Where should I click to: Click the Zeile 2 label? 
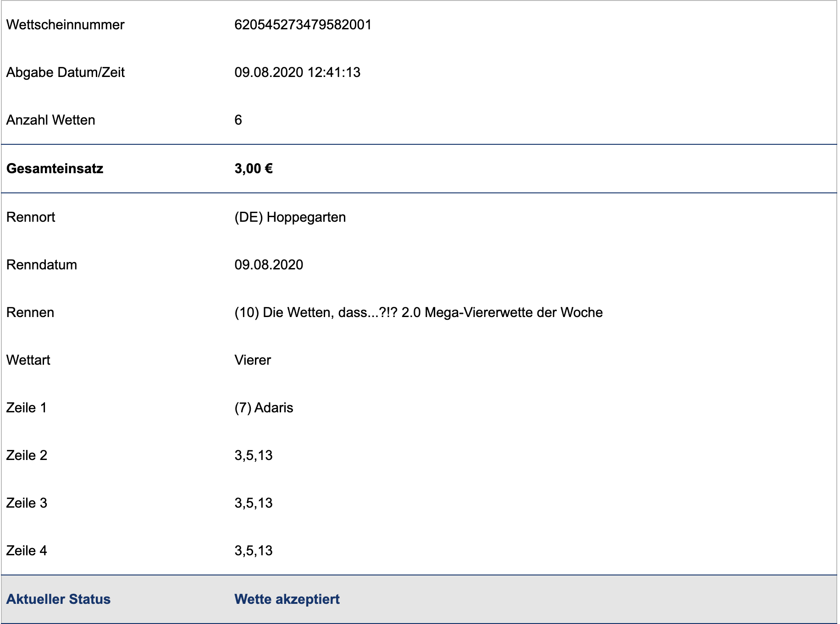pos(27,455)
